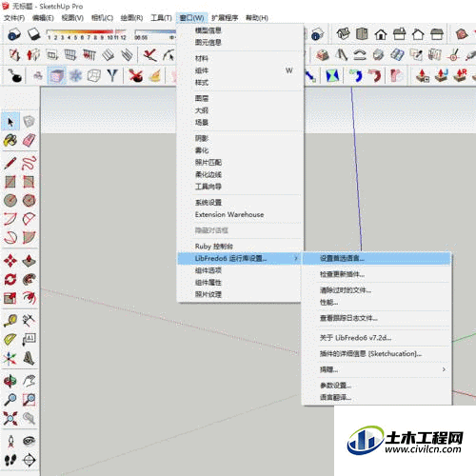Select the Section Plane crosshair tool

29,460
